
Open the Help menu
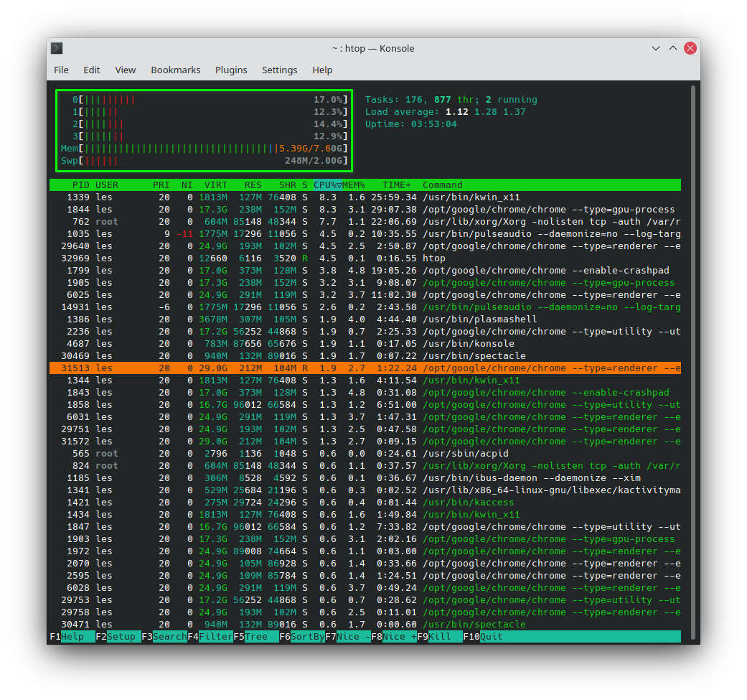tap(322, 70)
